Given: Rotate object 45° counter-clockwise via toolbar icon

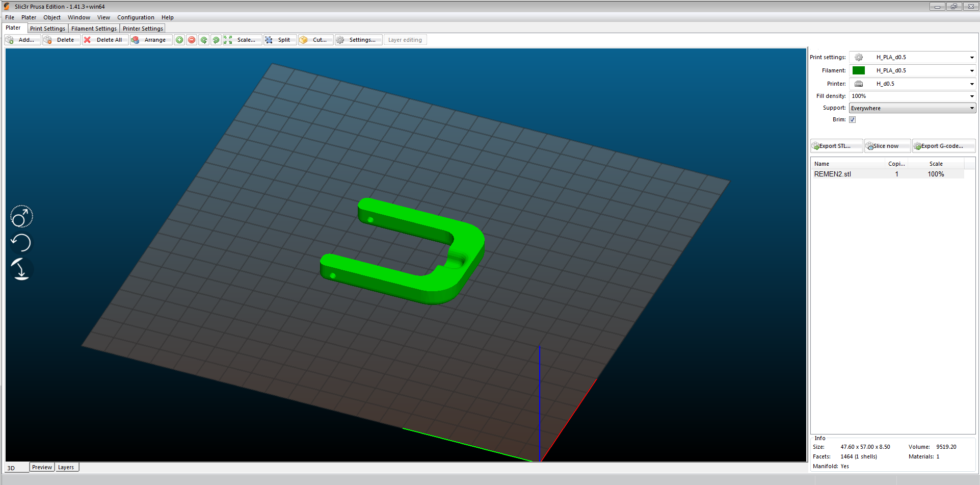Looking at the screenshot, I should click(x=204, y=40).
